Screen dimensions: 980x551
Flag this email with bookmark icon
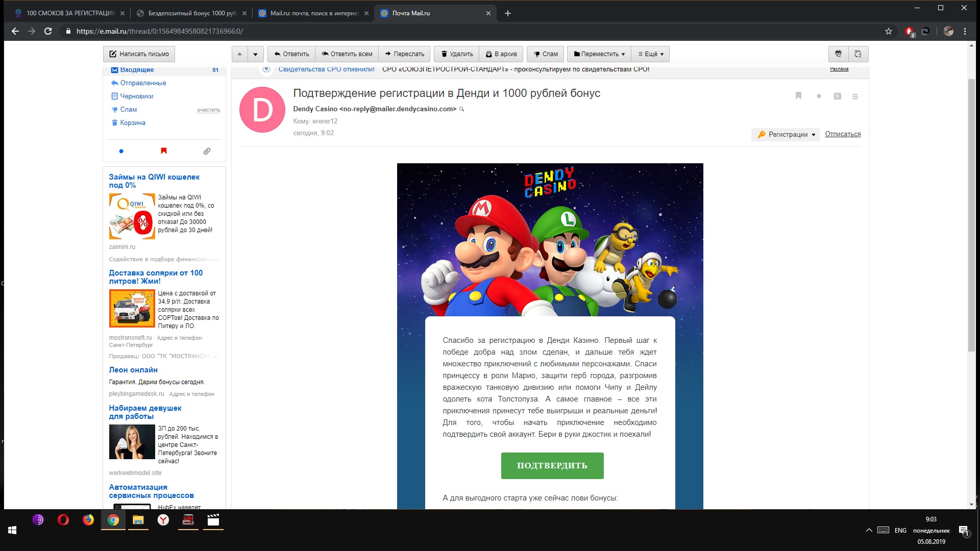[x=799, y=96]
